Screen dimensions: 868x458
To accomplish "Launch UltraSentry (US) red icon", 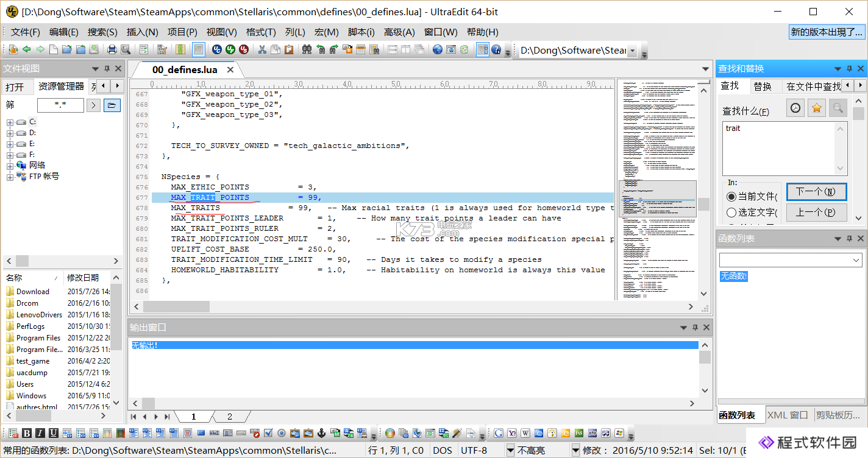I will (x=244, y=49).
